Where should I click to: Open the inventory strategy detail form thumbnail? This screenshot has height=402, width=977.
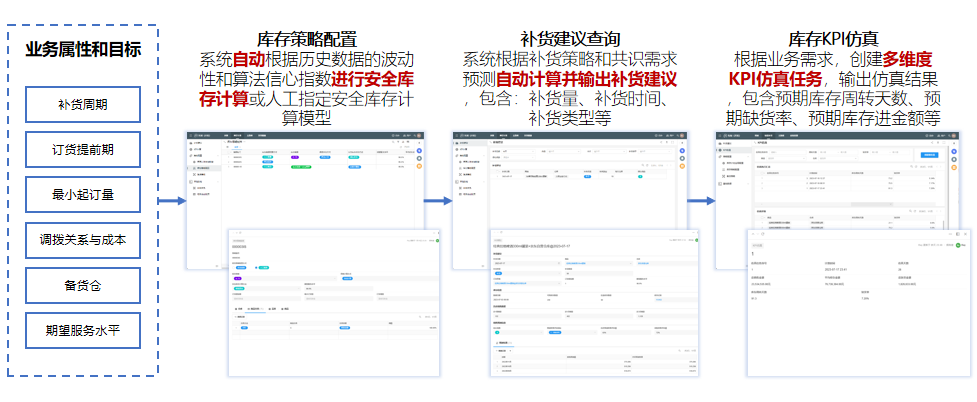coord(328,302)
